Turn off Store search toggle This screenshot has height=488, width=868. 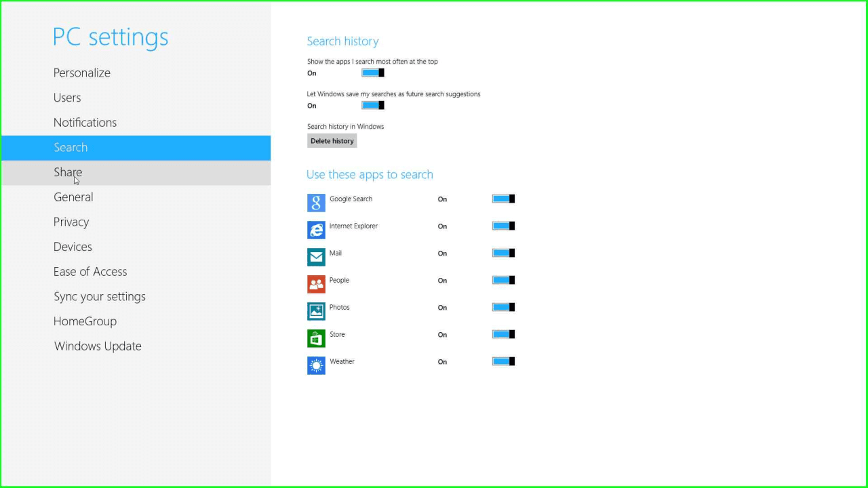coord(503,334)
